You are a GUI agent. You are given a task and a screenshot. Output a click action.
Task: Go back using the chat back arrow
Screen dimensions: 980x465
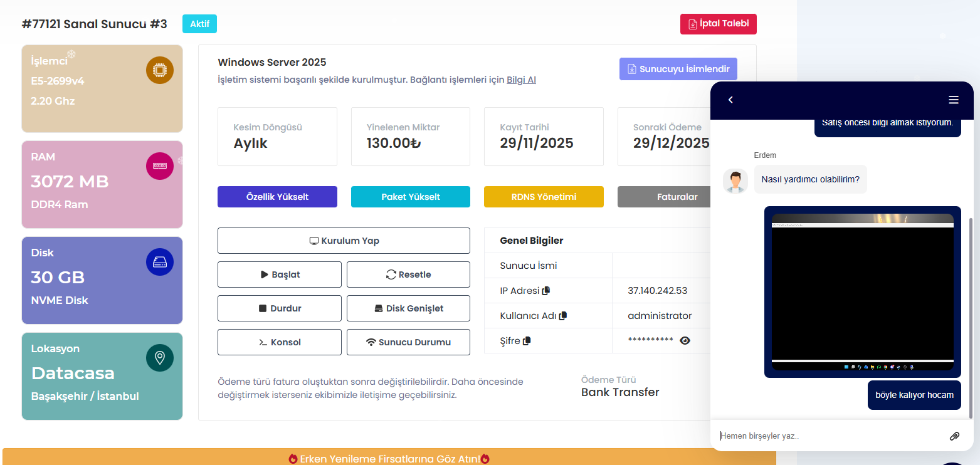click(730, 100)
